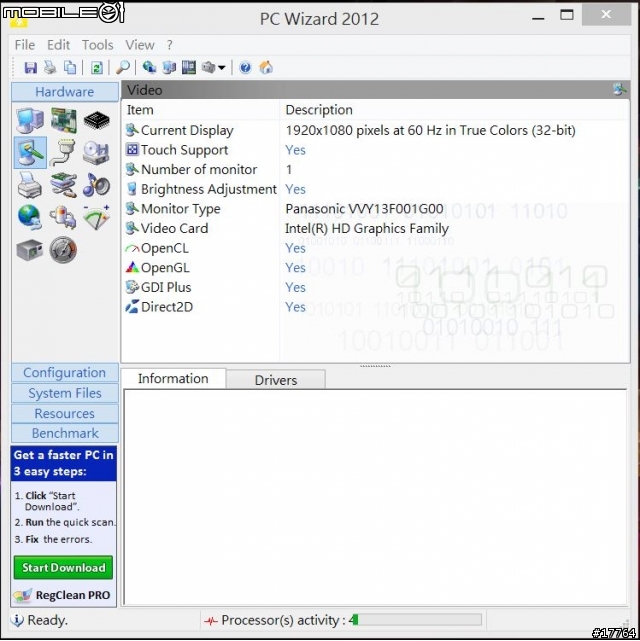Open the File menu
This screenshot has height=641, width=640.
[25, 45]
